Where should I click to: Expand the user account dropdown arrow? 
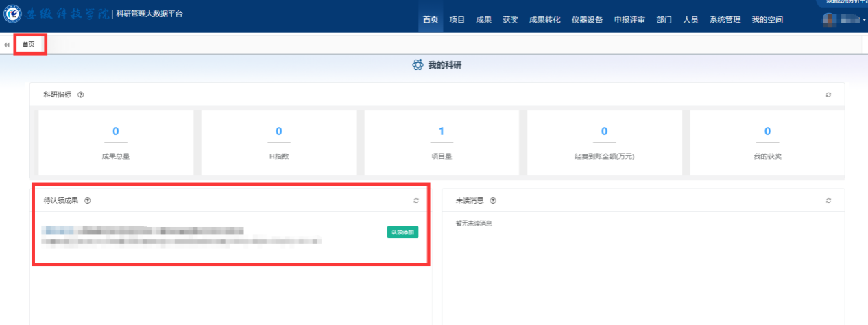[x=863, y=20]
